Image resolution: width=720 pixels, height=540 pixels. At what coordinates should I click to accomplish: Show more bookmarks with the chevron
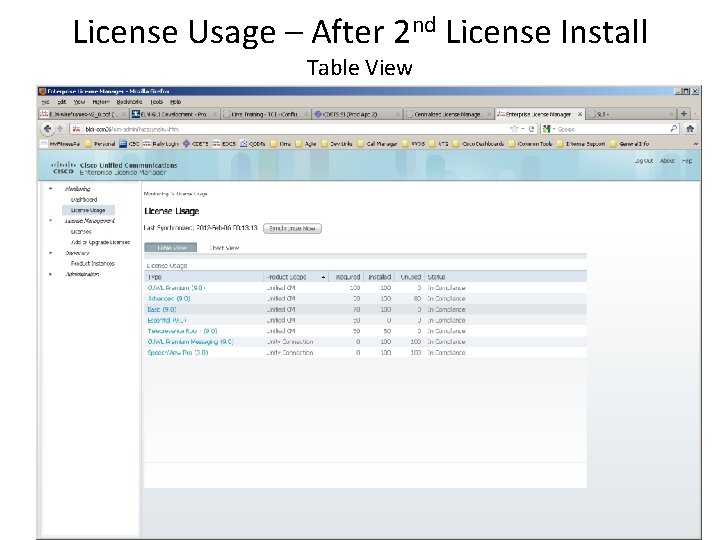tap(695, 144)
